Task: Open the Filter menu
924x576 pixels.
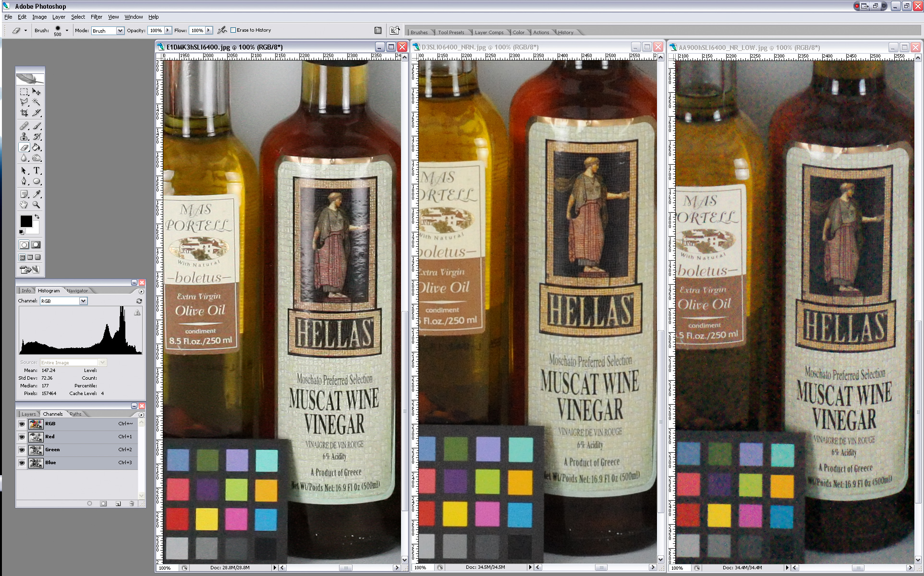Action: [97, 17]
